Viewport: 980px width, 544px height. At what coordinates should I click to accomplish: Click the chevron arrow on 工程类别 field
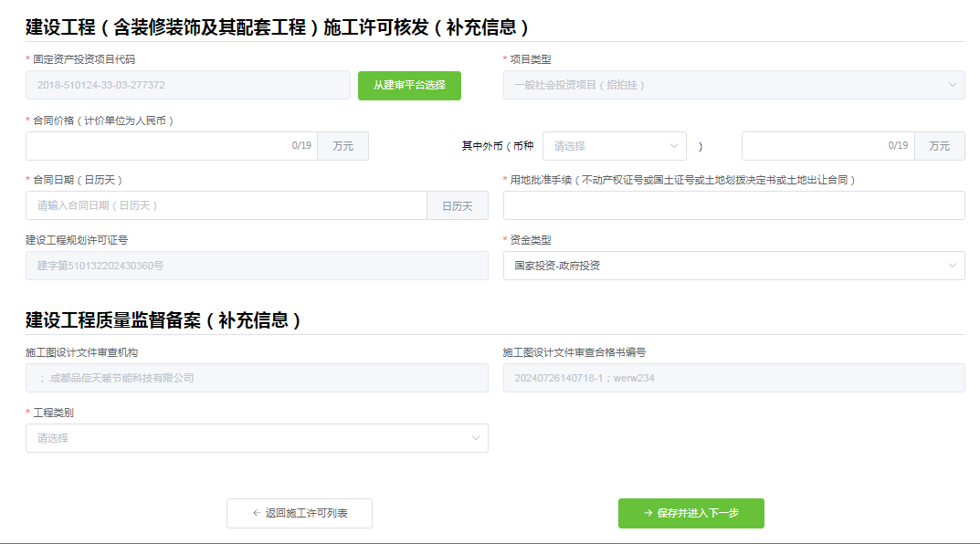pyautogui.click(x=474, y=438)
